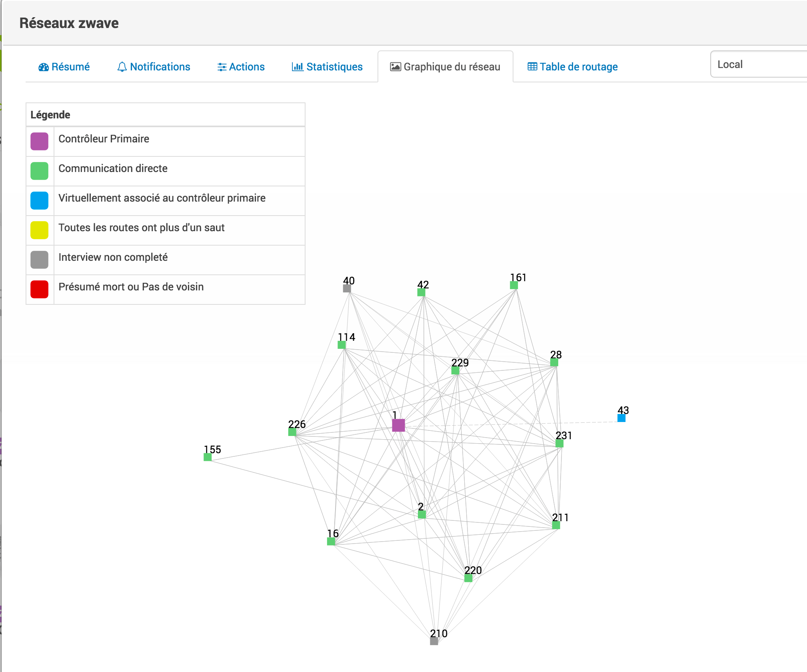Select green node 155 in graph
The width and height of the screenshot is (807, 672).
click(x=208, y=457)
